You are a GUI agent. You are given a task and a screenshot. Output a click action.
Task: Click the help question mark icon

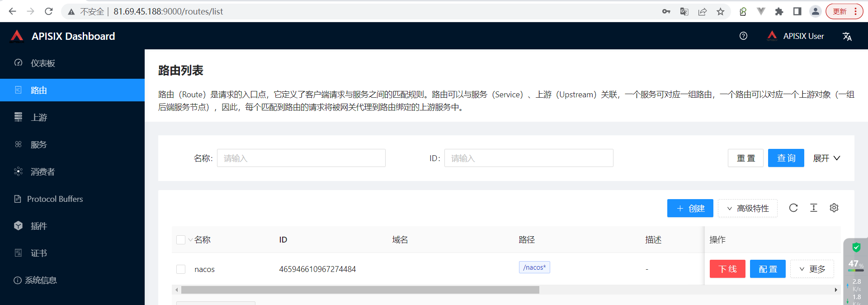pyautogui.click(x=743, y=36)
